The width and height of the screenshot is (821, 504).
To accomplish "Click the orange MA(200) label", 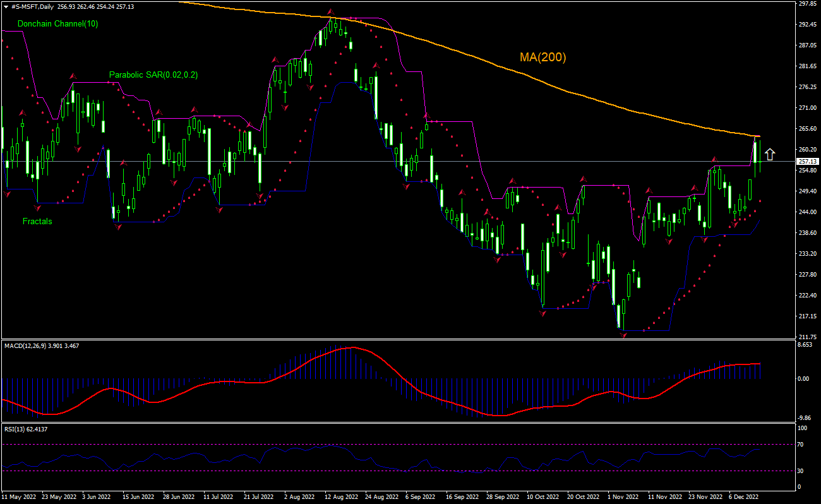I will pos(542,57).
